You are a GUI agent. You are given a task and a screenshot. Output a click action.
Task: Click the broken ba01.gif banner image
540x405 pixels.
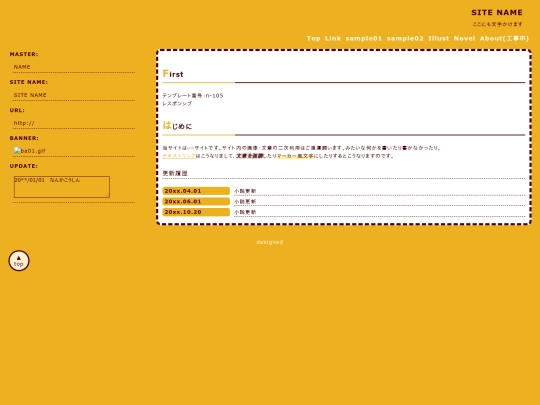click(x=30, y=151)
